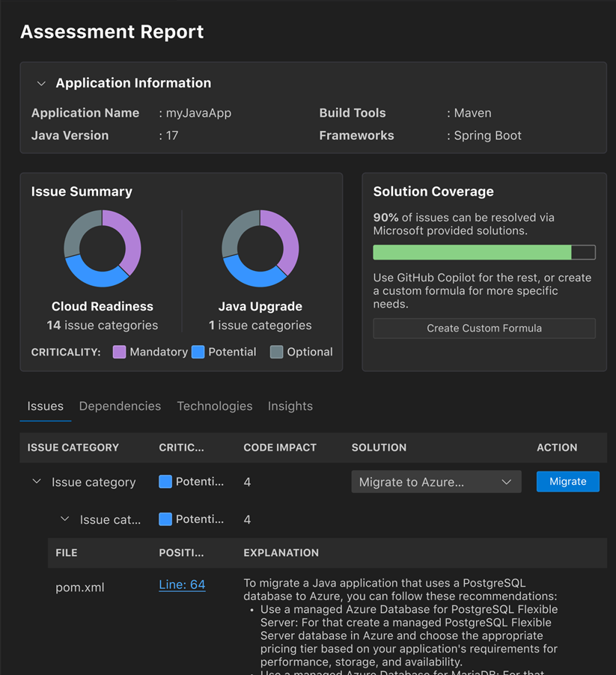This screenshot has height=675, width=616.
Task: Switch to the Issues tab
Action: (x=46, y=406)
